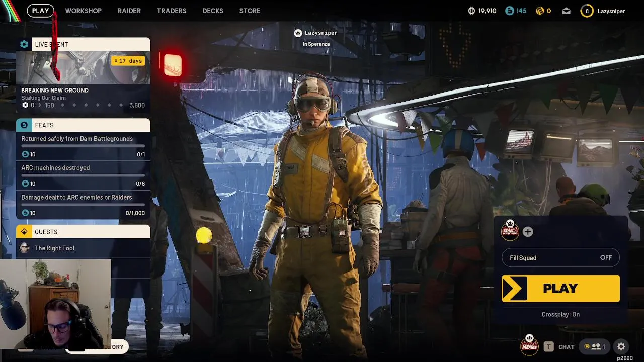Screen dimensions: 644x362
Task: Click the coin currency icon next to 19,910
Action: (471, 11)
